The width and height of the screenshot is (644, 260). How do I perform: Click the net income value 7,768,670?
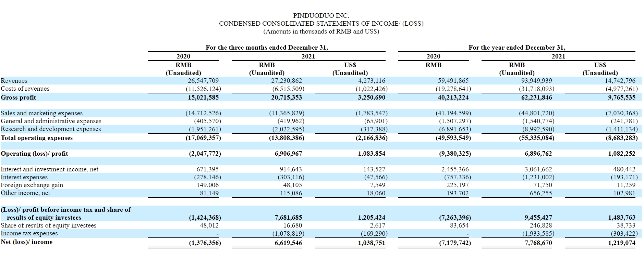click(x=538, y=243)
